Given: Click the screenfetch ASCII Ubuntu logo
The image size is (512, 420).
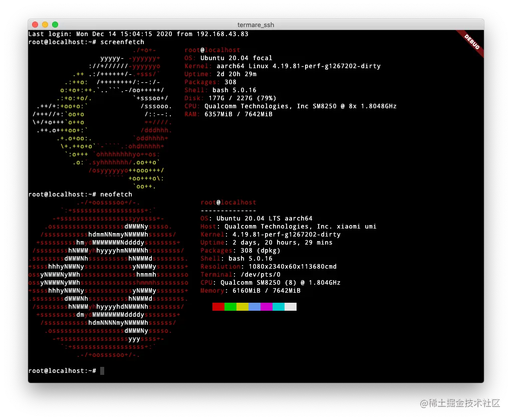Looking at the screenshot, I should (102, 118).
